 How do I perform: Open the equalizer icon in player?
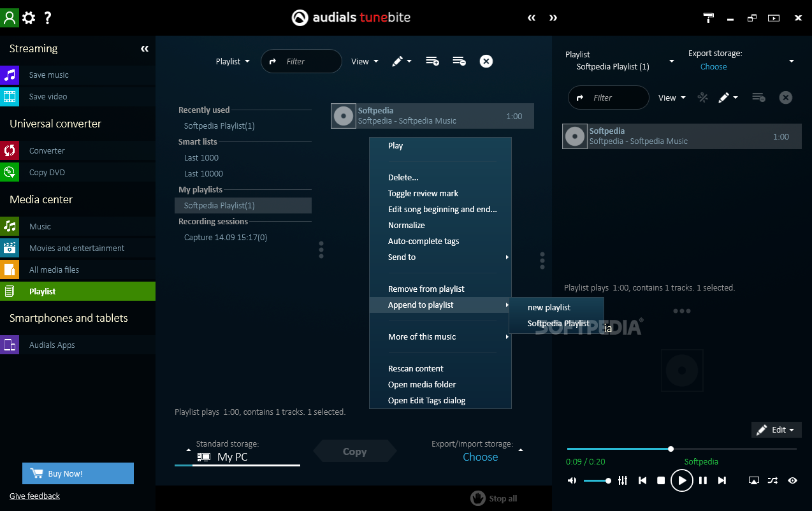623,481
